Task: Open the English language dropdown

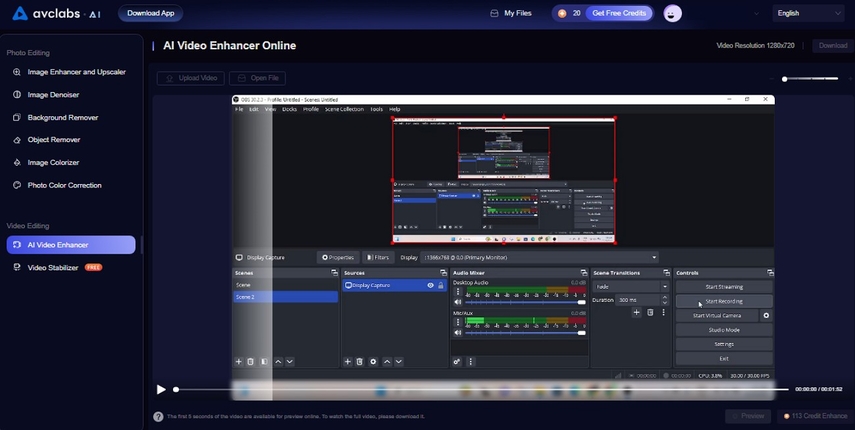Action: 809,14
